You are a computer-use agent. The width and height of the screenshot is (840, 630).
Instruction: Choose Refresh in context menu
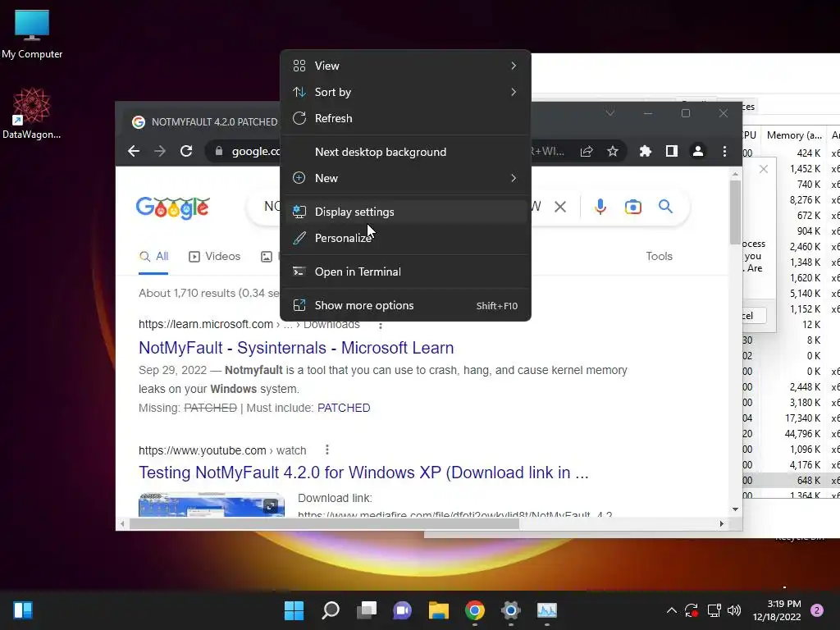point(405,118)
